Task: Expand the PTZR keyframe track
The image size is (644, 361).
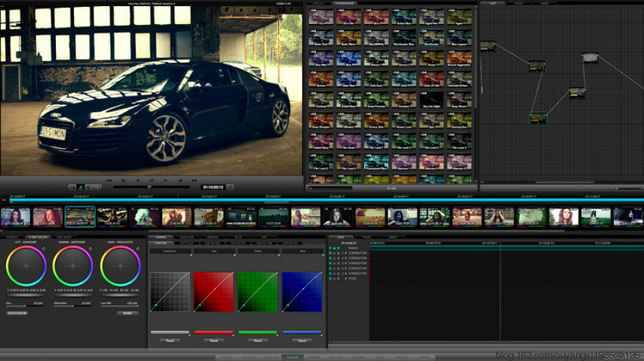Action: click(x=345, y=279)
